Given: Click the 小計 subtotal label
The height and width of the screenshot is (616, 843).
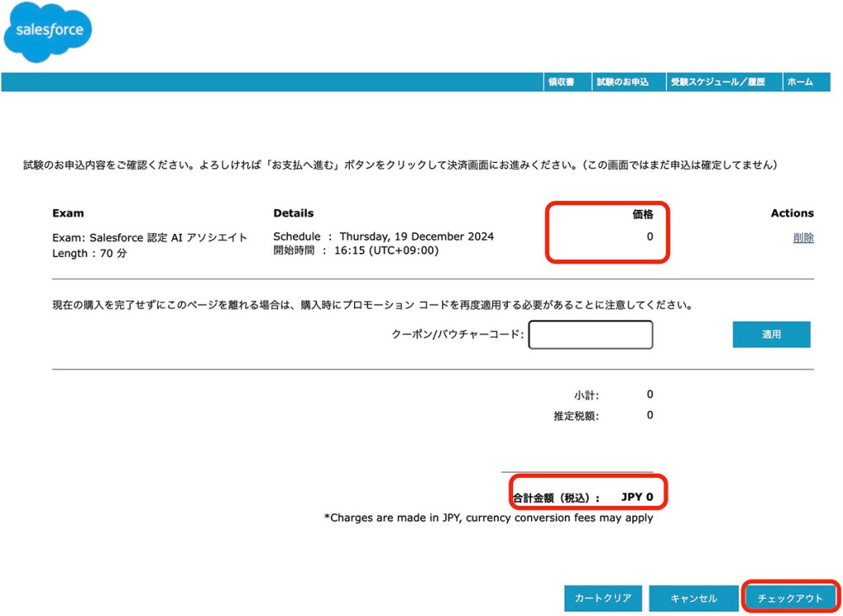Looking at the screenshot, I should pos(586,396).
